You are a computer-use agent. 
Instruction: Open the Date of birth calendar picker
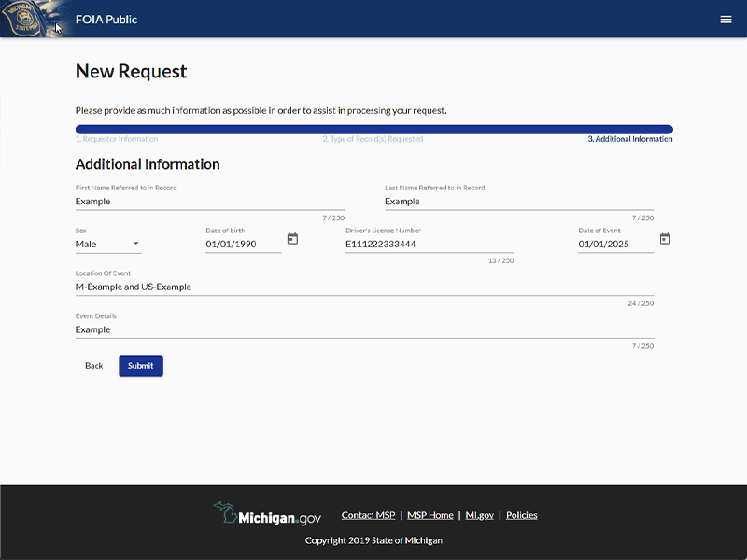click(x=292, y=239)
